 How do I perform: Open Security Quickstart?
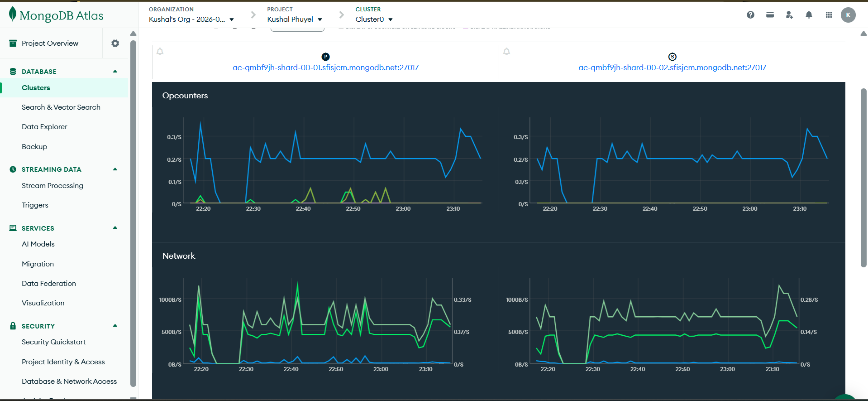coord(53,342)
